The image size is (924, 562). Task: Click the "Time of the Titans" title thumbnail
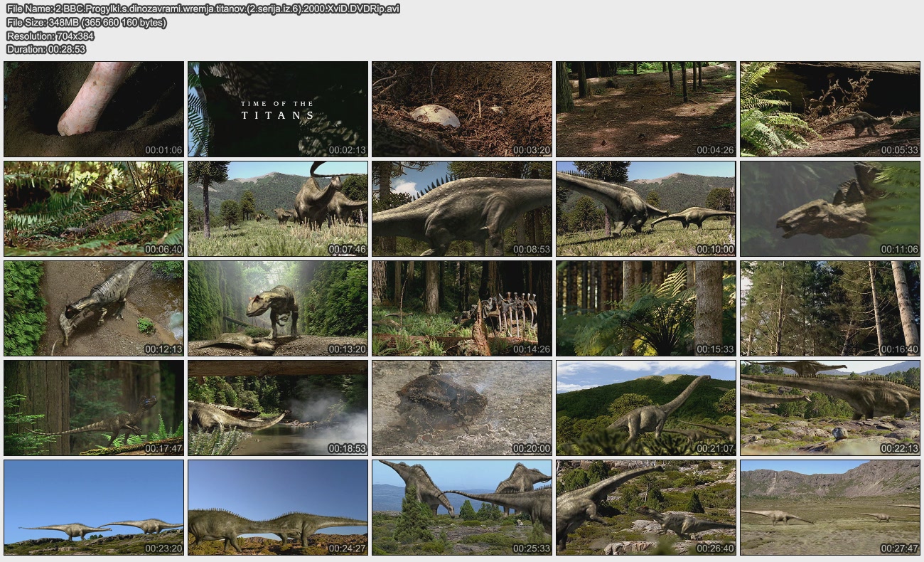pyautogui.click(x=278, y=109)
